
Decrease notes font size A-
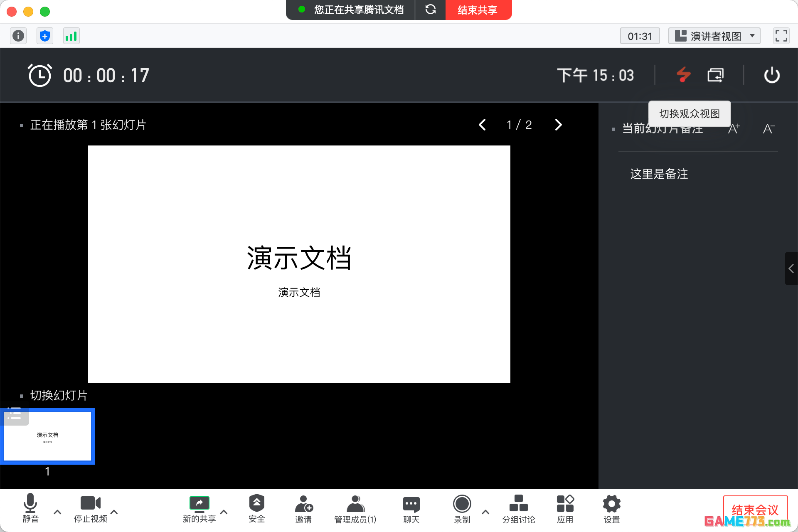(x=768, y=129)
